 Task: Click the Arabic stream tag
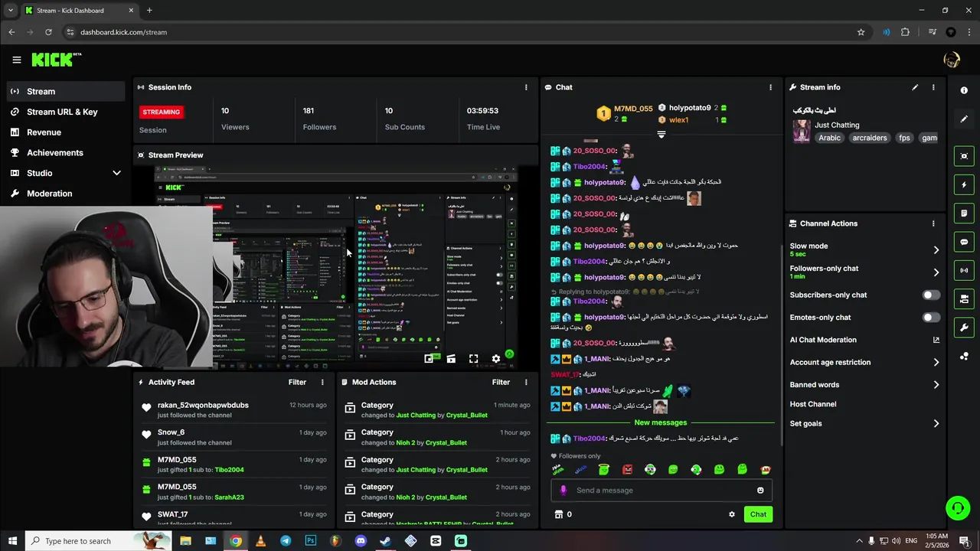click(830, 138)
